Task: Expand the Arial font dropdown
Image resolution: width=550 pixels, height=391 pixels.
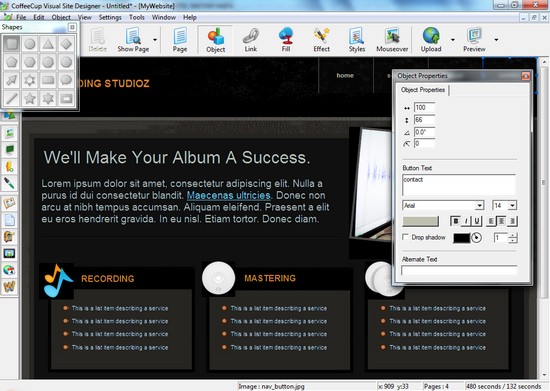Action: 479,205
